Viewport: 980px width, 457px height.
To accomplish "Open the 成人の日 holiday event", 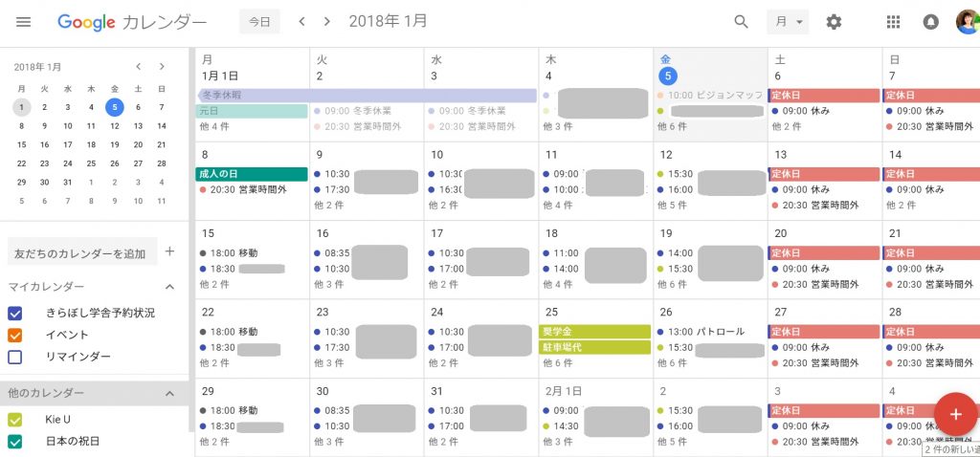I will pyautogui.click(x=251, y=174).
